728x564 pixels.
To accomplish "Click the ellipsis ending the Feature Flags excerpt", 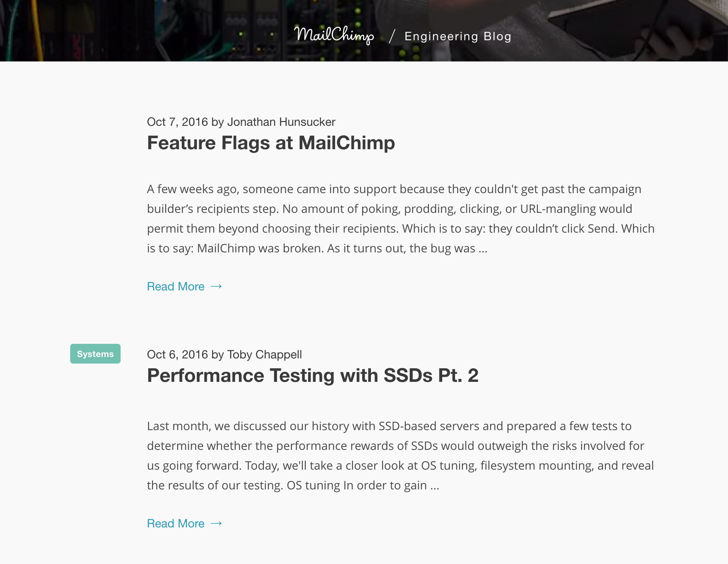I will (483, 249).
